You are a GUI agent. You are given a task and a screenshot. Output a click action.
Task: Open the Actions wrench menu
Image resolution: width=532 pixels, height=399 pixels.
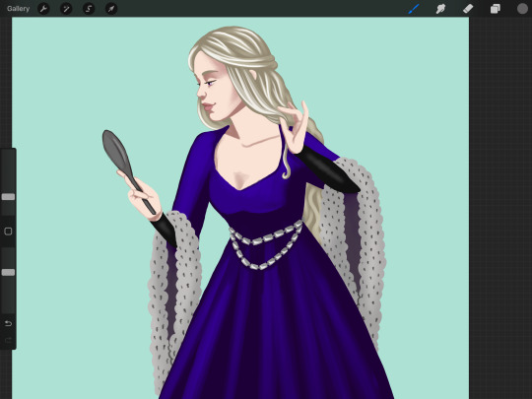click(x=43, y=9)
